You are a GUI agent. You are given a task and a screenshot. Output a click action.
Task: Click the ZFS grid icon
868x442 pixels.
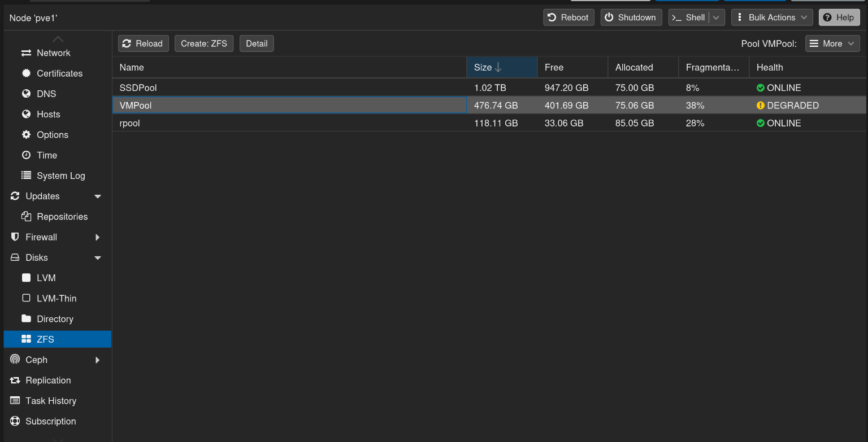pyautogui.click(x=26, y=339)
